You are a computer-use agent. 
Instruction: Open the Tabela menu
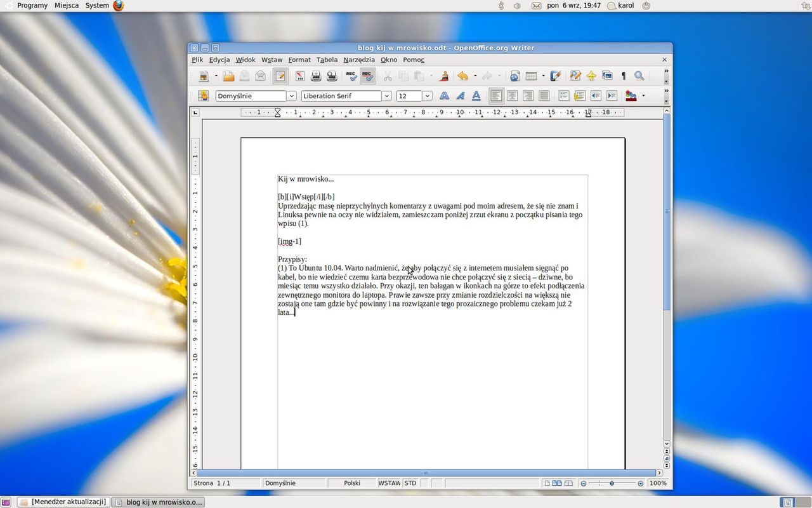click(327, 60)
